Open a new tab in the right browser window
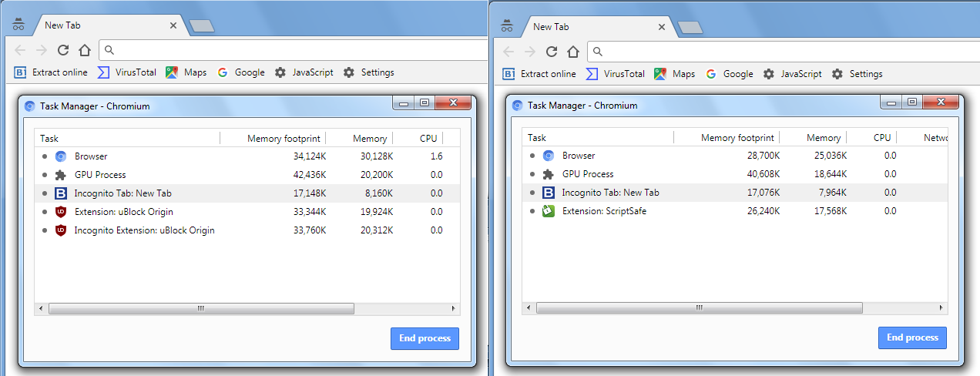Viewport: 980px width, 376px height. click(690, 28)
